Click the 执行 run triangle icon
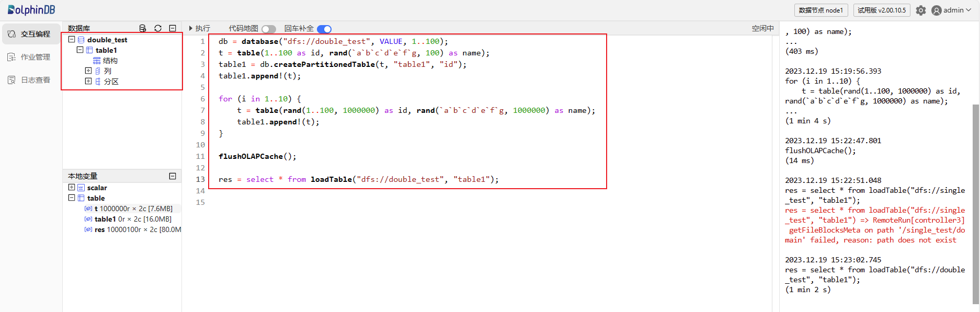Image resolution: width=980 pixels, height=312 pixels. pyautogui.click(x=191, y=28)
